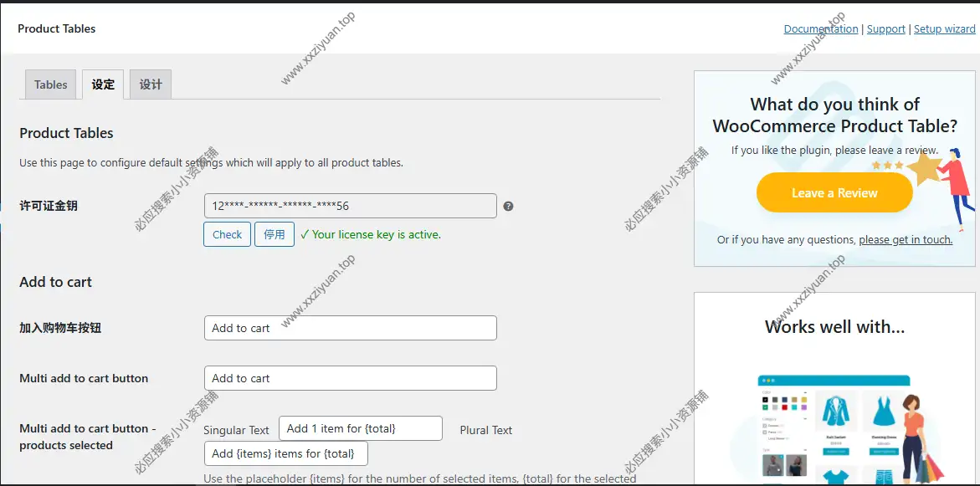The image size is (980, 486).
Task: Open the Documentation link
Action: (x=820, y=28)
